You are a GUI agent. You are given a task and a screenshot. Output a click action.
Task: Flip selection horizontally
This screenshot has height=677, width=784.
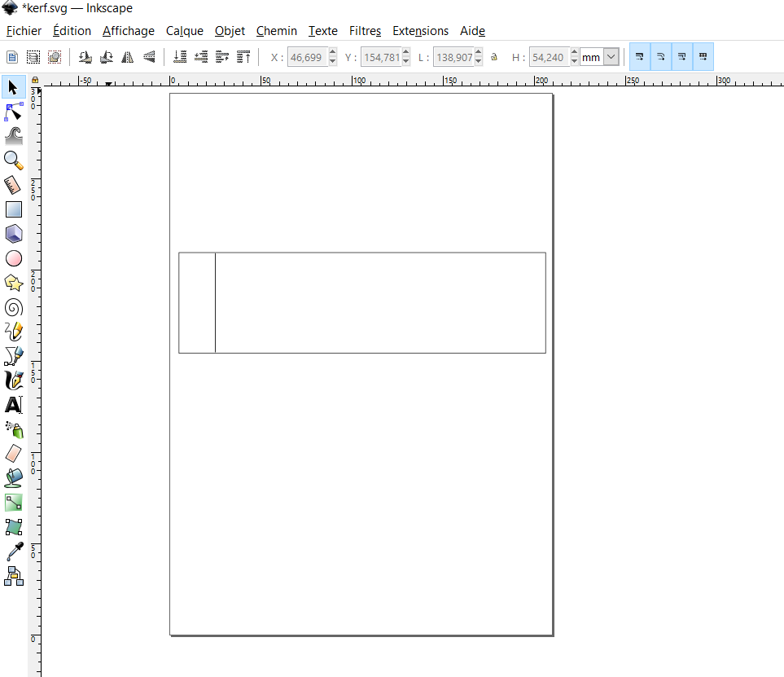coord(128,57)
